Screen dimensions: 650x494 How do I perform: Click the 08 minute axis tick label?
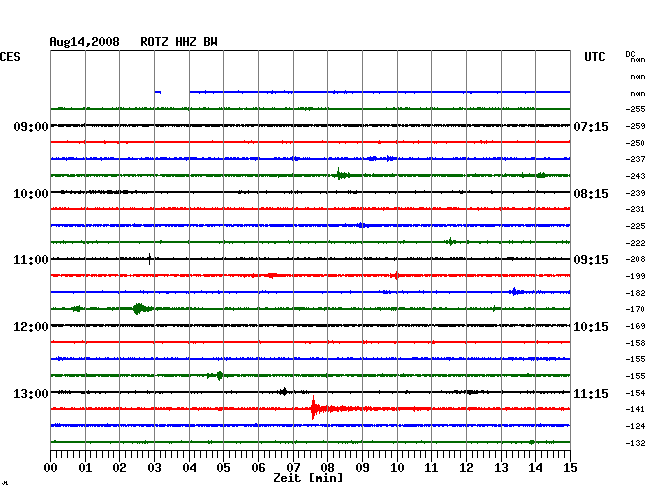point(327,468)
